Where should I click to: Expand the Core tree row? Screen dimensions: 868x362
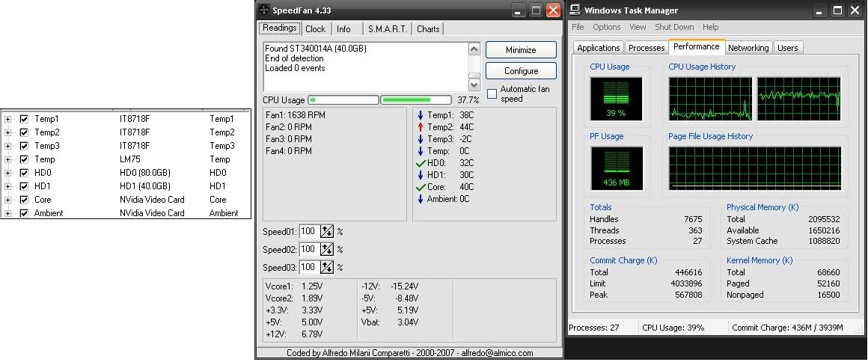[x=7, y=200]
